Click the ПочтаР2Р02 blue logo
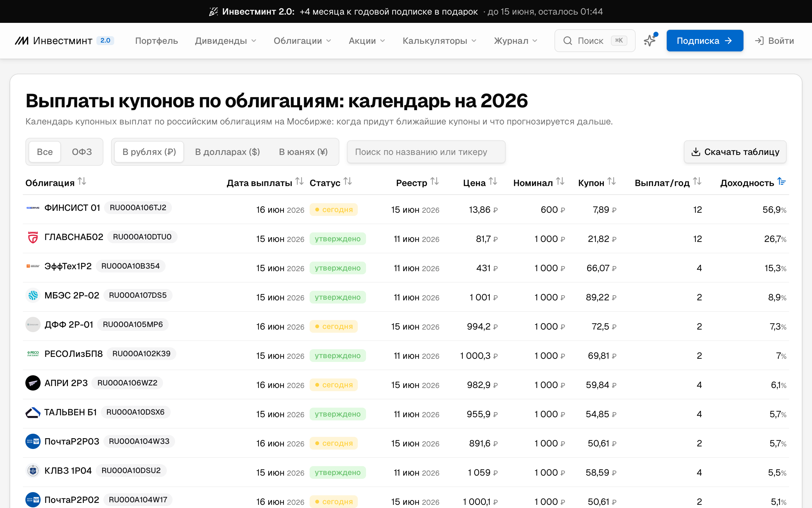 [x=33, y=500]
